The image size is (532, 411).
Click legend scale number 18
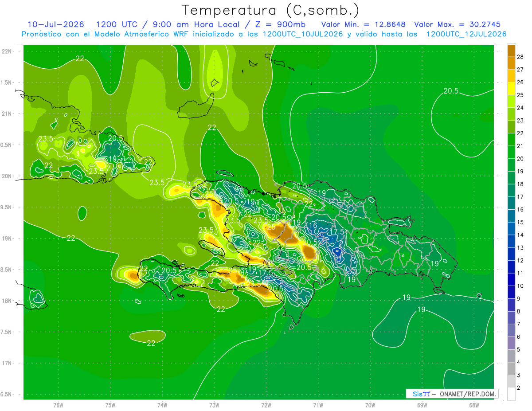coord(520,184)
